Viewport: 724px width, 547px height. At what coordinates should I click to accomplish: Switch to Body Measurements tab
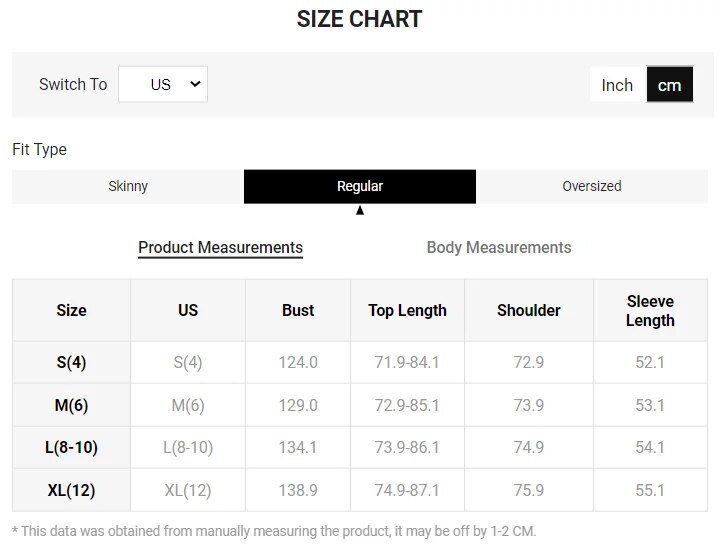499,247
